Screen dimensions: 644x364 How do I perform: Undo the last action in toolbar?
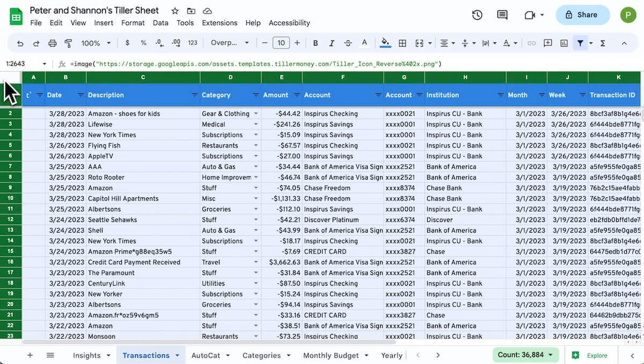click(20, 43)
